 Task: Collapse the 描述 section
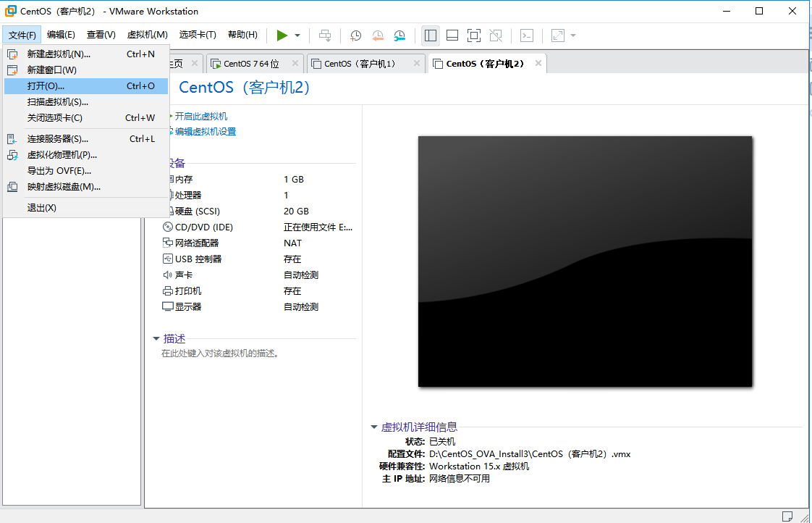pos(156,339)
